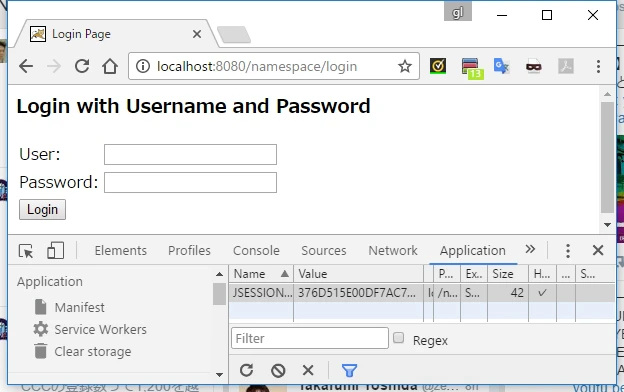624x392 pixels.
Task: Focus the User input field
Action: [190, 154]
